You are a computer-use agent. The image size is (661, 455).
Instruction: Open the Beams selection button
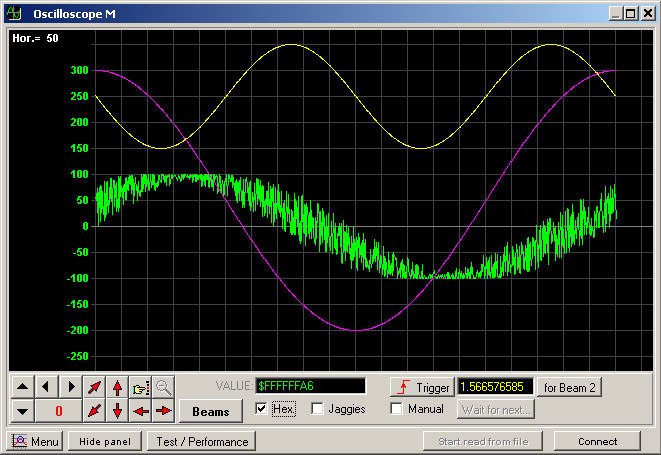(x=210, y=411)
